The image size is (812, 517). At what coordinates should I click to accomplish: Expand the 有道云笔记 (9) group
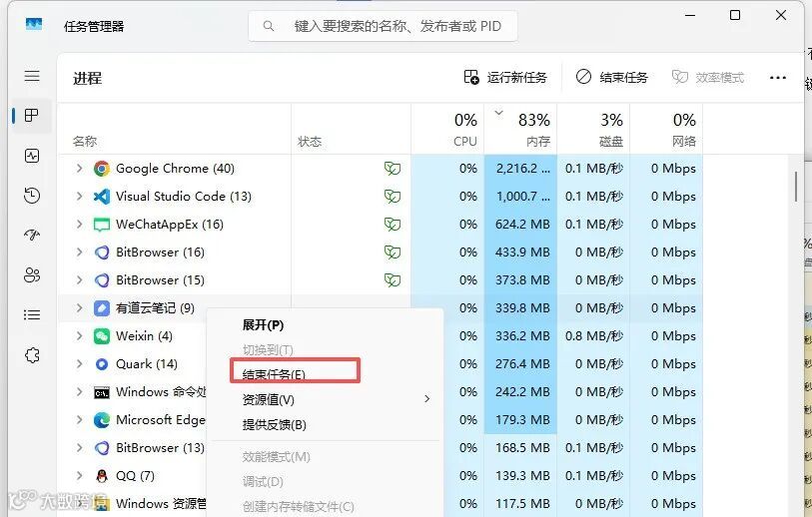click(x=79, y=308)
